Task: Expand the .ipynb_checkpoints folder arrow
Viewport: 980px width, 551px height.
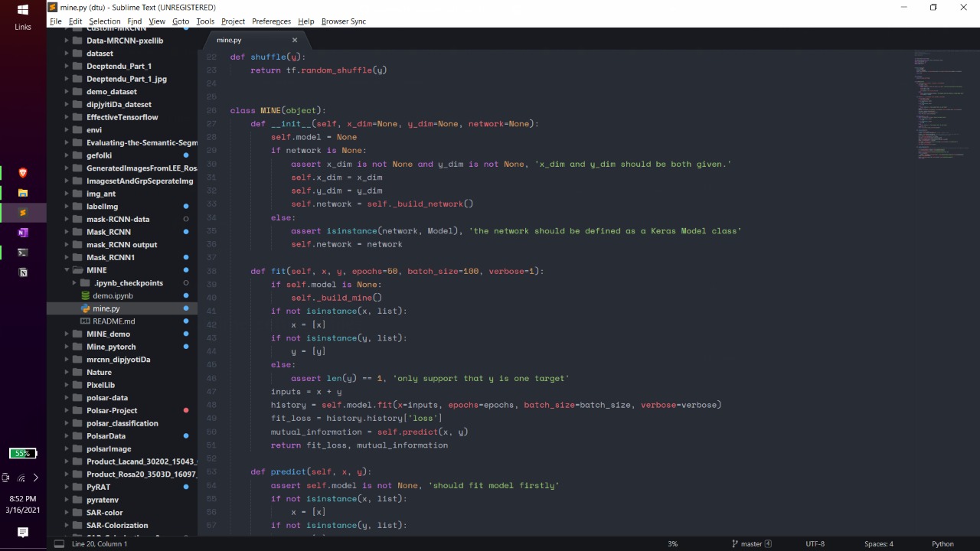Action: (x=74, y=283)
